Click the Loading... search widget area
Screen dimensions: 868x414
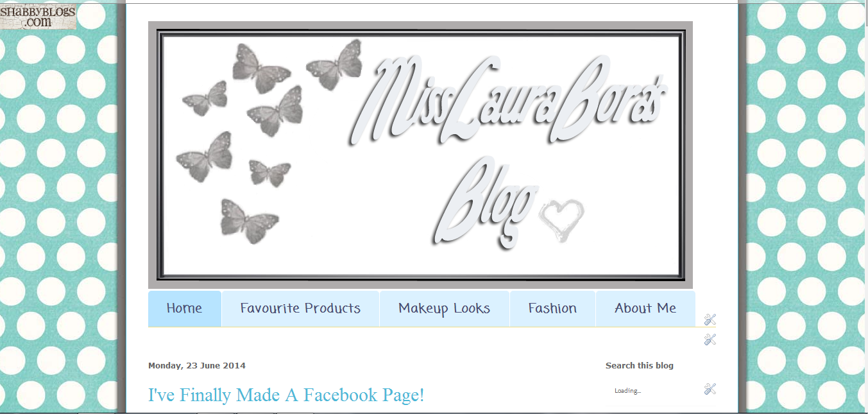coord(627,391)
